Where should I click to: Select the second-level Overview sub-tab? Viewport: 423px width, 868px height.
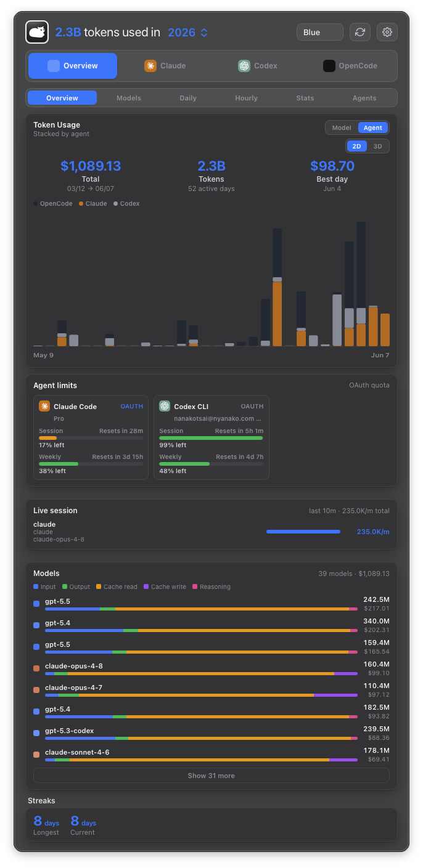click(x=62, y=98)
